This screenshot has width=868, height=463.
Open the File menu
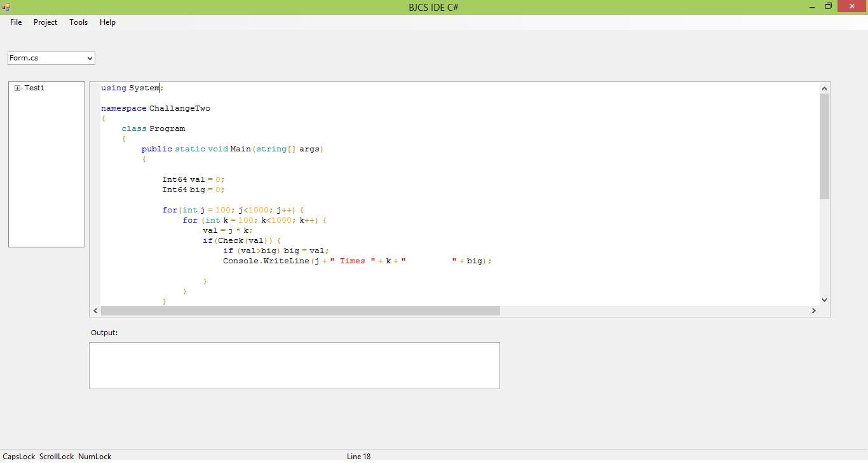coord(15,22)
